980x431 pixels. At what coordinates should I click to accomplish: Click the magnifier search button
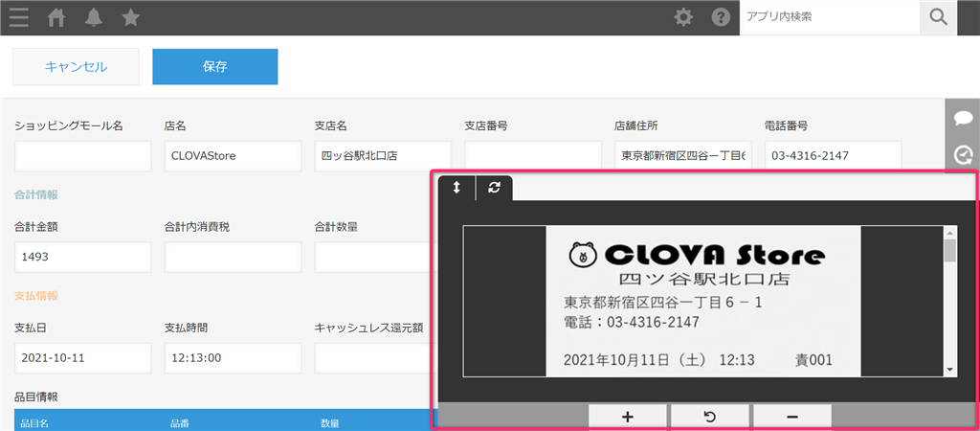[x=938, y=17]
